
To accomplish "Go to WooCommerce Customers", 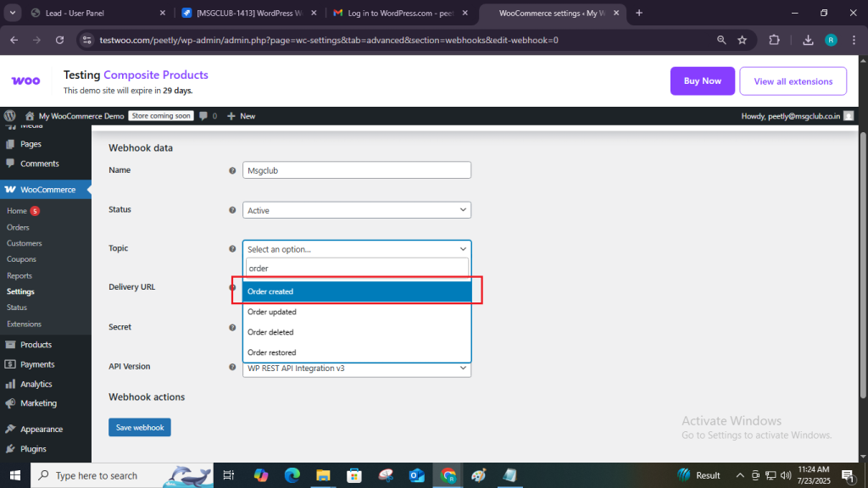I will pos(25,243).
